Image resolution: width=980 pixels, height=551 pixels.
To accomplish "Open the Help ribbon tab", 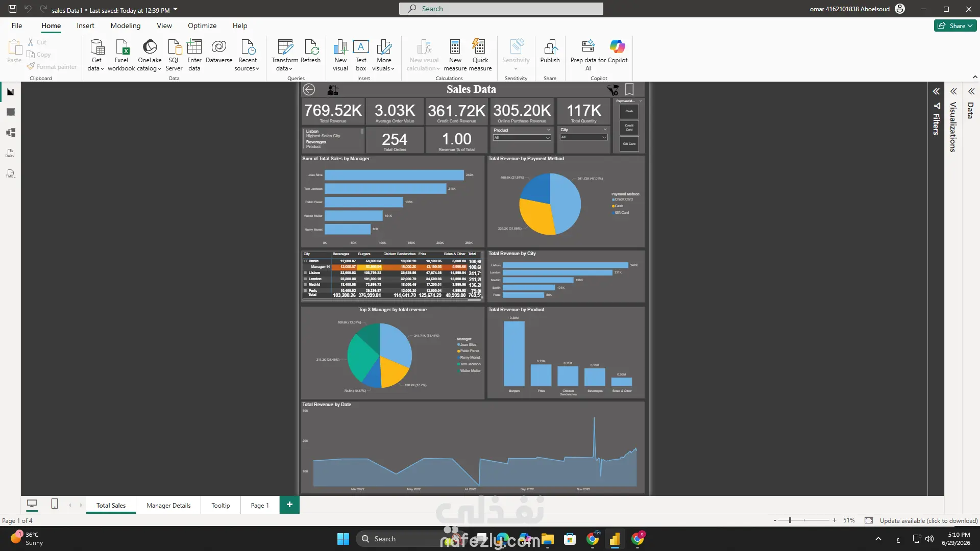I will 240,26.
